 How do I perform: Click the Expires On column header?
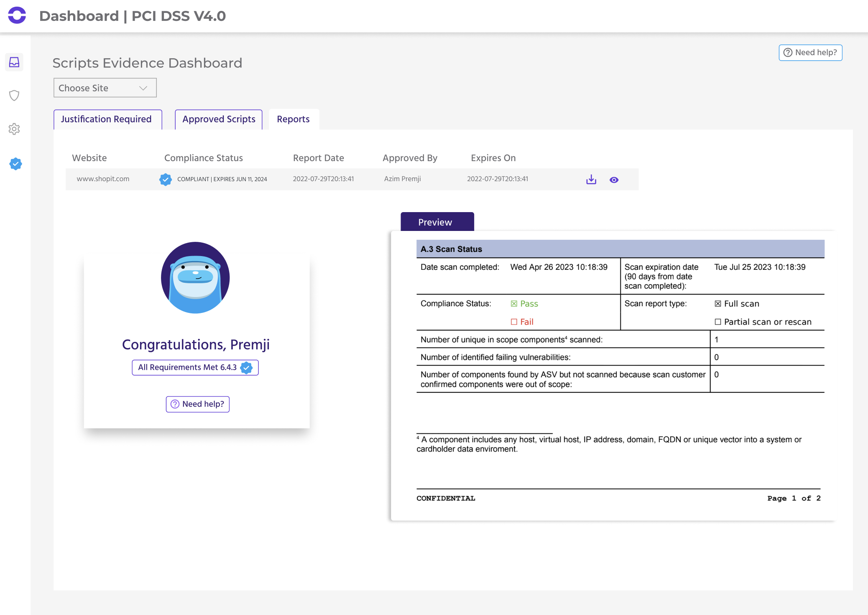tap(493, 158)
